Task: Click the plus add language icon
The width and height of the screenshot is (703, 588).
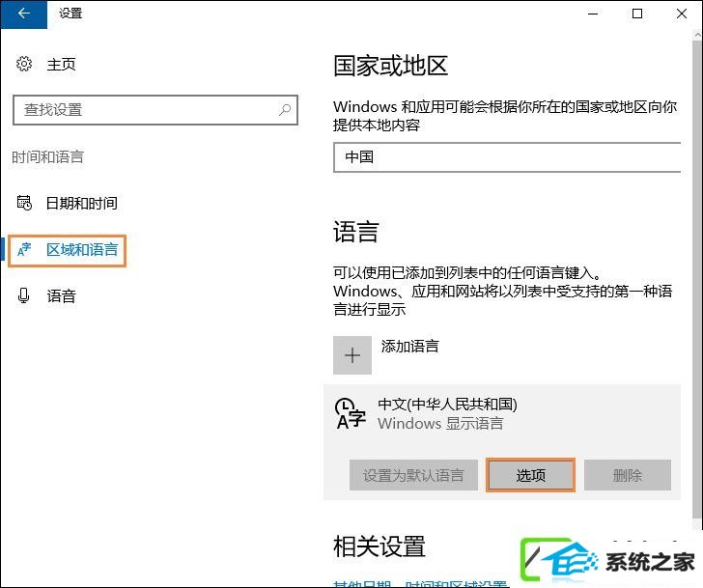Action: pyautogui.click(x=352, y=355)
